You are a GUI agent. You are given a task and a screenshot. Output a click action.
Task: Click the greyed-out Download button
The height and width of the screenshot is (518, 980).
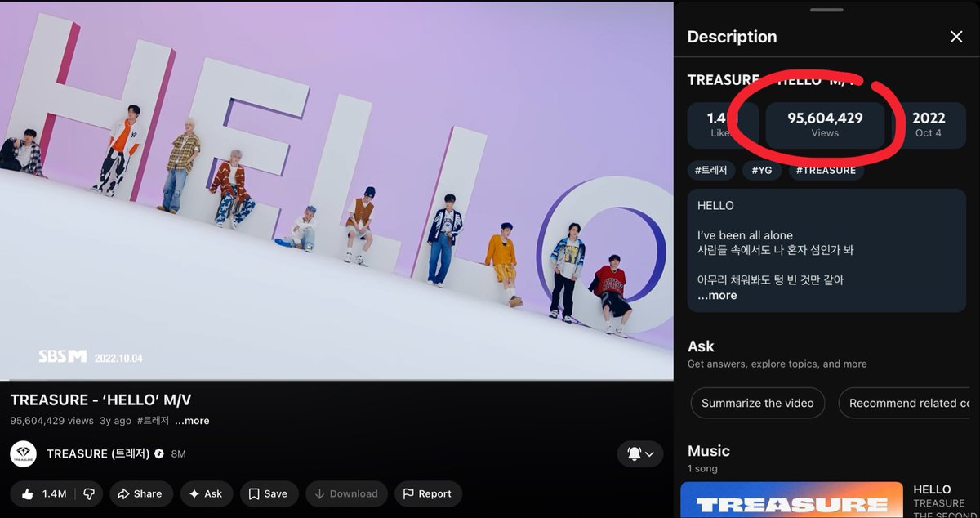click(x=347, y=493)
